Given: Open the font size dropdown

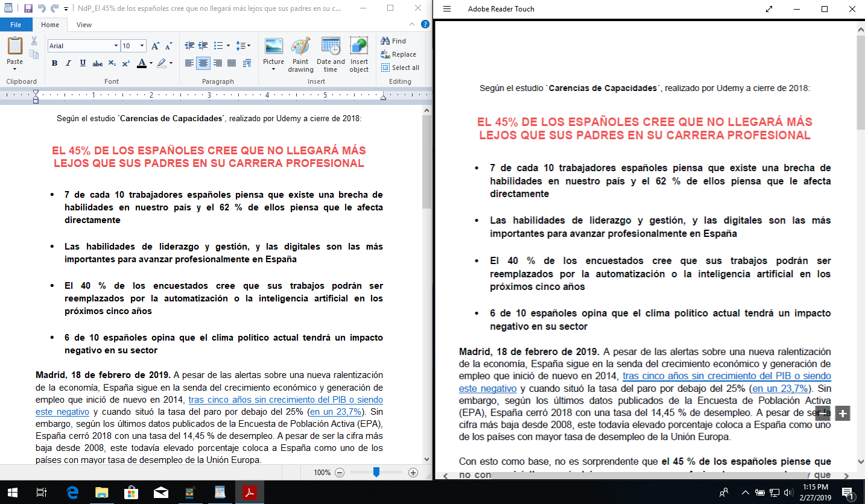Looking at the screenshot, I should 142,46.
